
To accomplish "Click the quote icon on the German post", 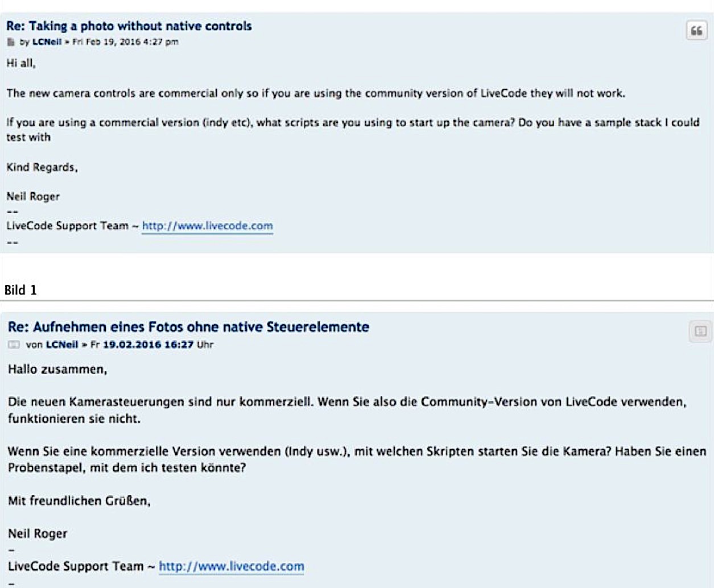I will pos(700,331).
